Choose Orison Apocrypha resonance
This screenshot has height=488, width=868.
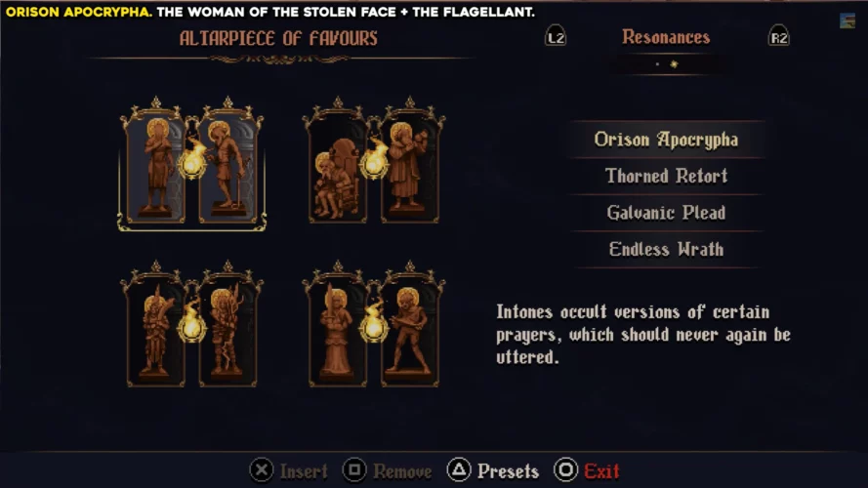(x=666, y=140)
